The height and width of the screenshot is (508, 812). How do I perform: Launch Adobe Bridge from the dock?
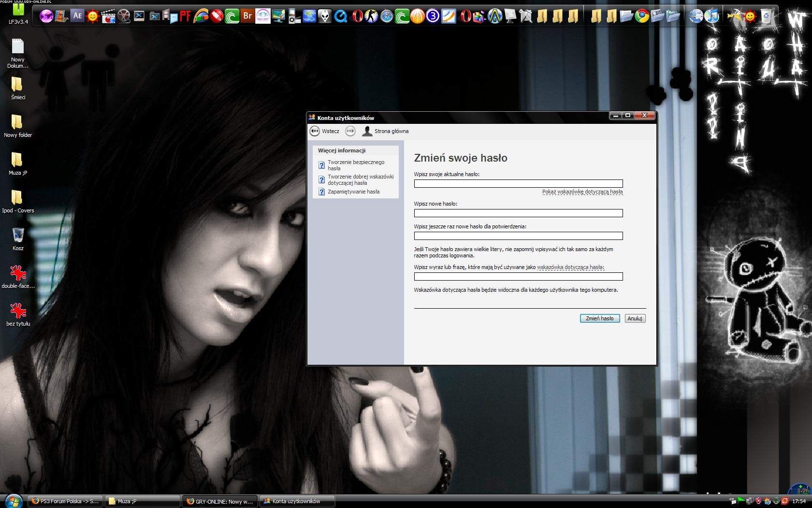[247, 16]
